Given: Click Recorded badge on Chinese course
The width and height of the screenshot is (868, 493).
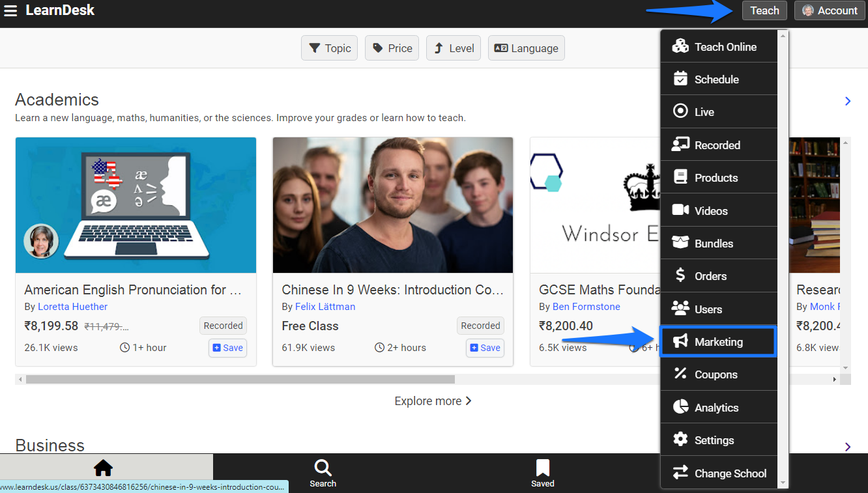Looking at the screenshot, I should pos(480,326).
